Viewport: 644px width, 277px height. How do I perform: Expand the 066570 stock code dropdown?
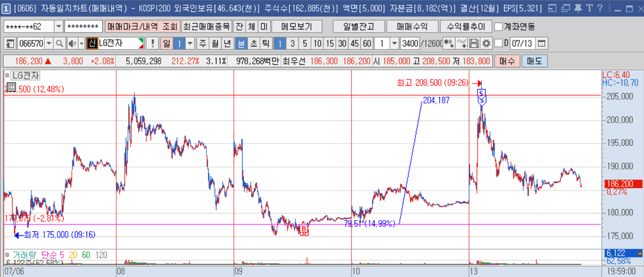49,43
